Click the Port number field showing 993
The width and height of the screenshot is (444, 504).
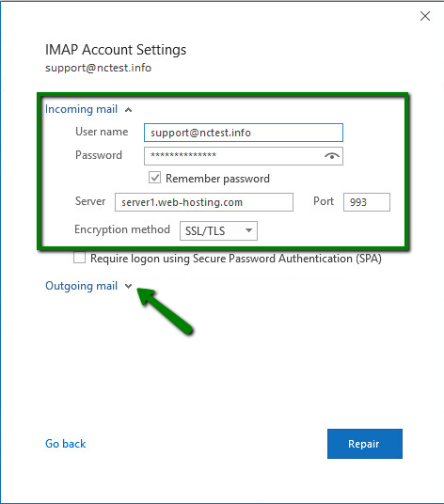click(367, 202)
